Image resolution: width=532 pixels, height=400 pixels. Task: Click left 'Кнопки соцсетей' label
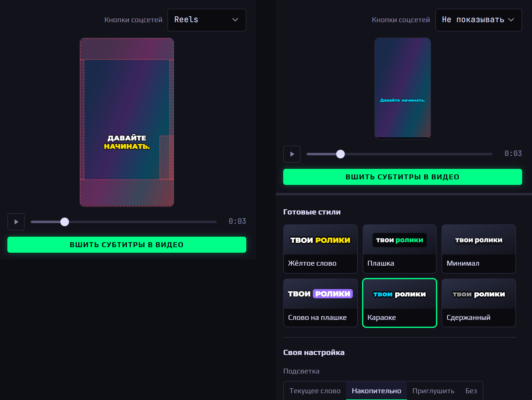pos(133,20)
